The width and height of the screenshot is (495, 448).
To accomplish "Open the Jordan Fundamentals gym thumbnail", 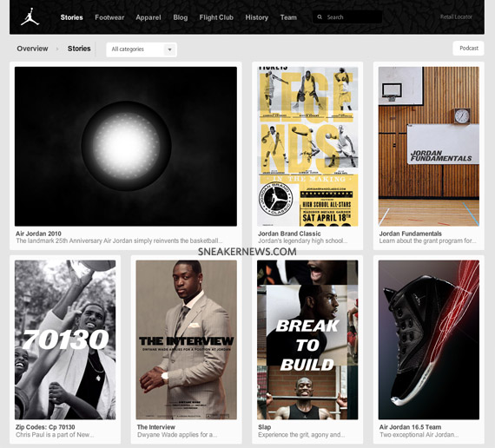I will click(429, 146).
